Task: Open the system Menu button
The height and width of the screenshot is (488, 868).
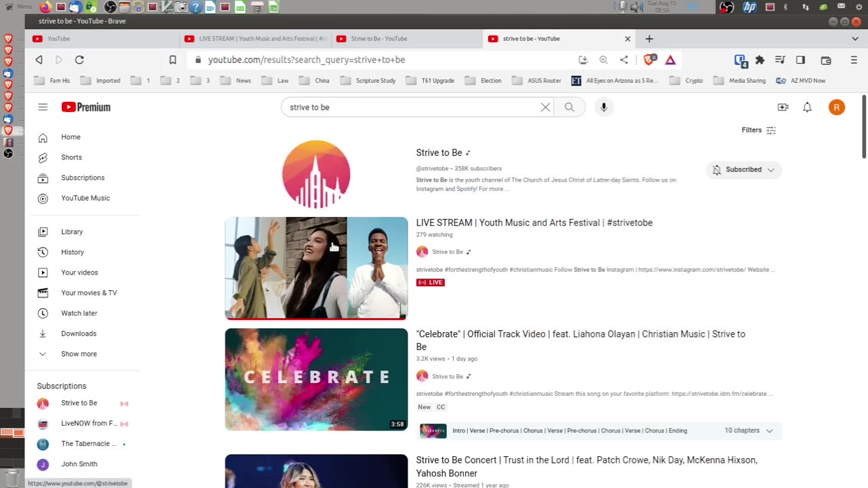Action: point(18,7)
